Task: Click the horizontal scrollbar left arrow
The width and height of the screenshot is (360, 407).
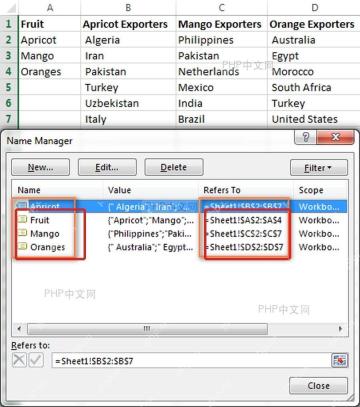Action: coord(19,329)
